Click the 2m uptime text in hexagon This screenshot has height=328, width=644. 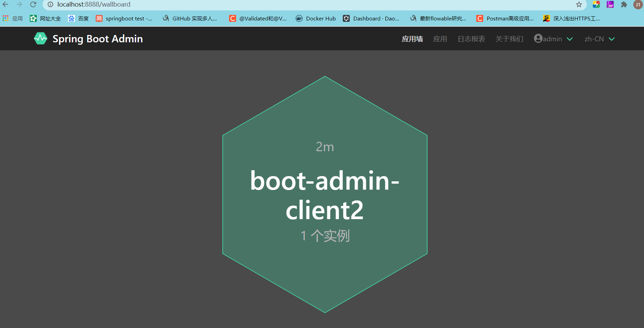[325, 147]
